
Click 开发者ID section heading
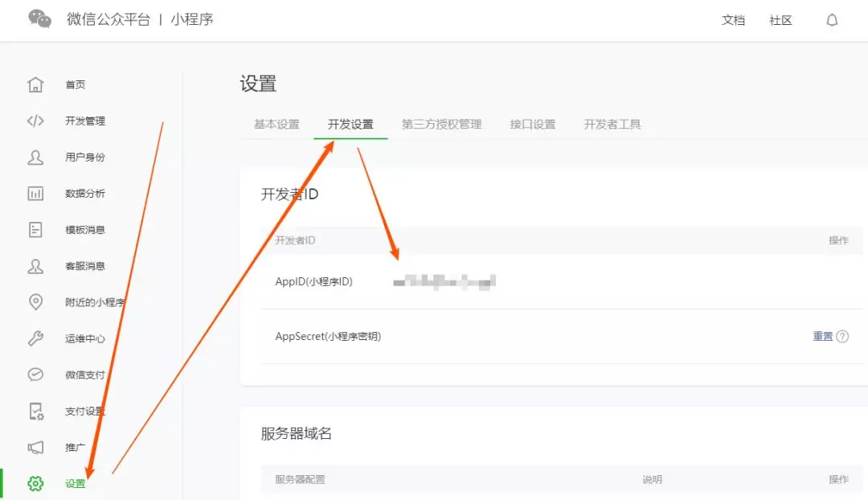click(289, 195)
